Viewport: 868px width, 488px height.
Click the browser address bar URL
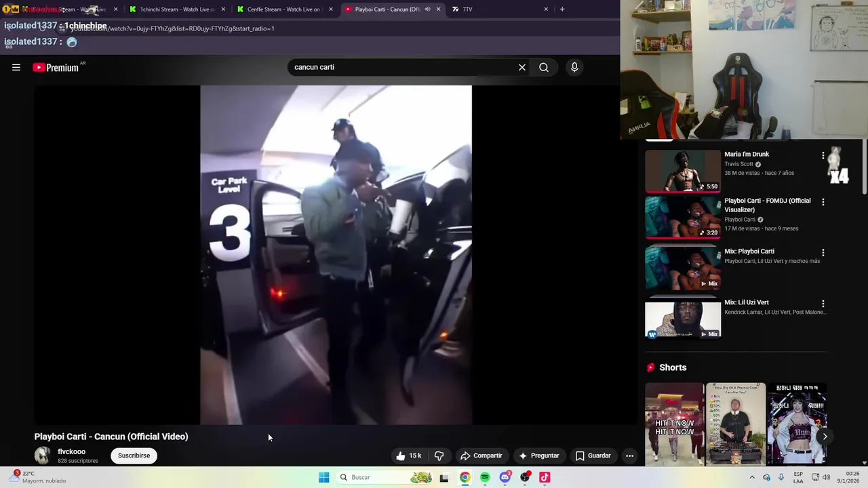tap(172, 28)
